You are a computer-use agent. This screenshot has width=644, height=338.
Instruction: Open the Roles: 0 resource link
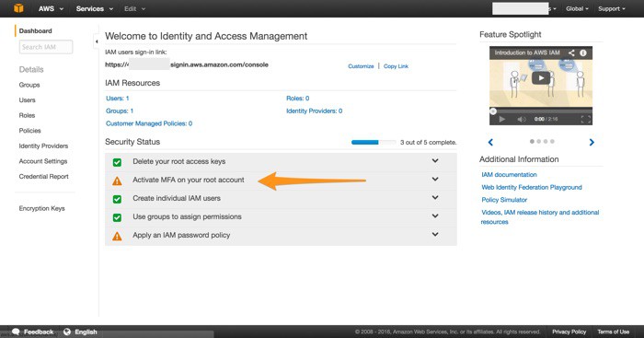point(298,99)
